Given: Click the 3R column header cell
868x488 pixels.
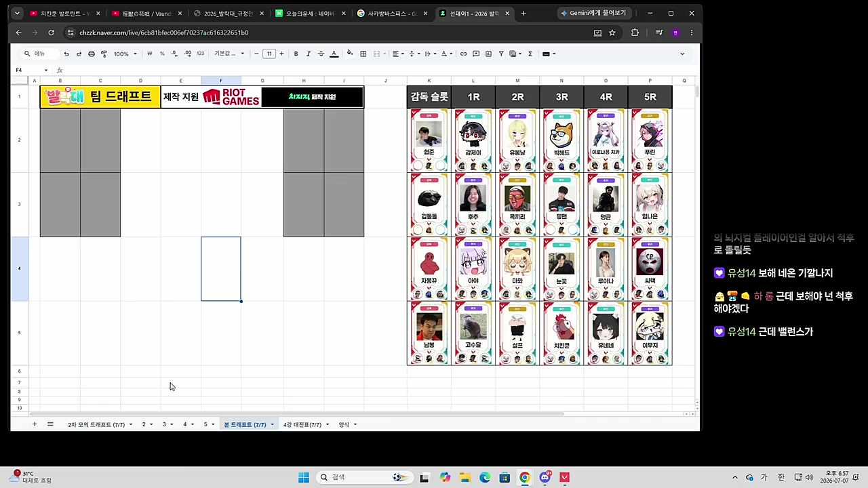Looking at the screenshot, I should (561, 97).
